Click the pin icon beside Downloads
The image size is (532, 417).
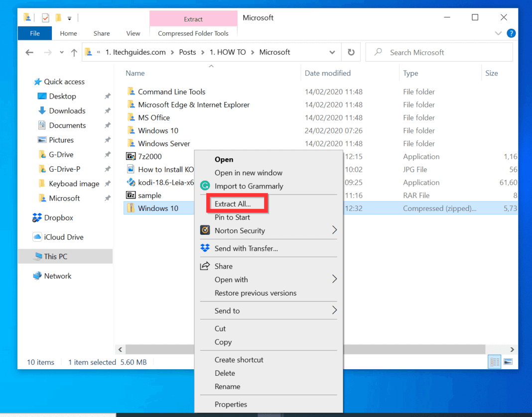pos(108,111)
